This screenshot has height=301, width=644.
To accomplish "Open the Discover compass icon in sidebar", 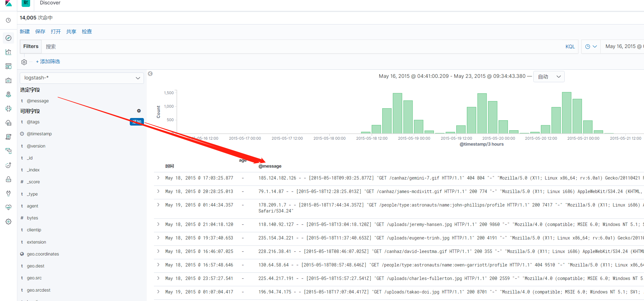I will (x=8, y=38).
